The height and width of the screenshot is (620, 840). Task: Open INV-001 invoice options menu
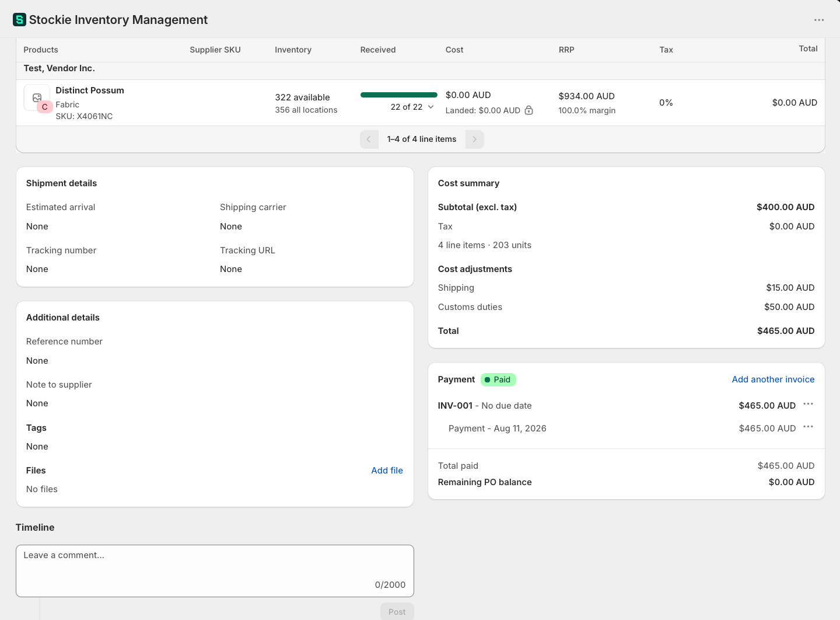[808, 404]
